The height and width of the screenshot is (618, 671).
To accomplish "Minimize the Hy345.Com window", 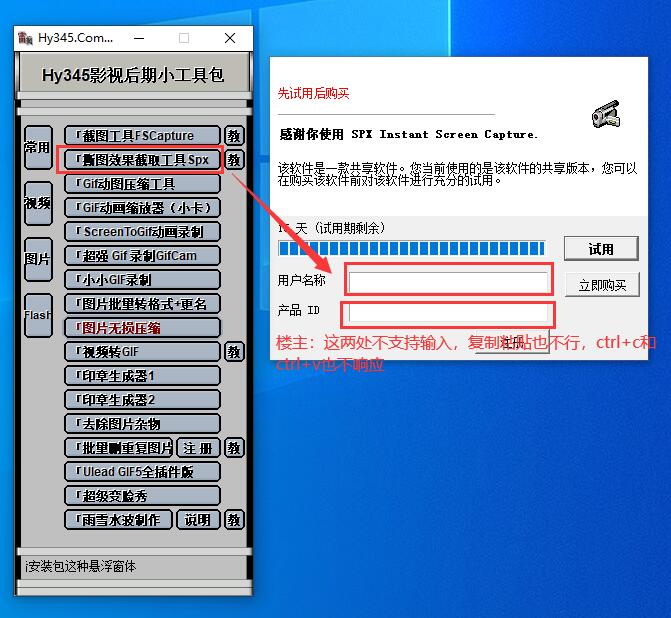I will [x=139, y=38].
